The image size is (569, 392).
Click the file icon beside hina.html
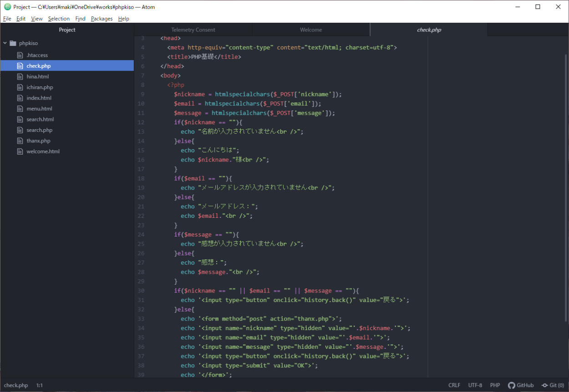pyautogui.click(x=20, y=76)
